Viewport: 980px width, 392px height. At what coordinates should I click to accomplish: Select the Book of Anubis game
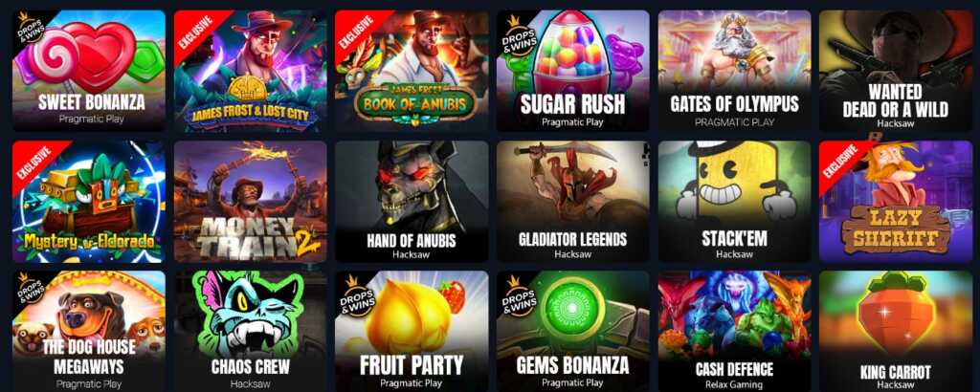pyautogui.click(x=412, y=71)
